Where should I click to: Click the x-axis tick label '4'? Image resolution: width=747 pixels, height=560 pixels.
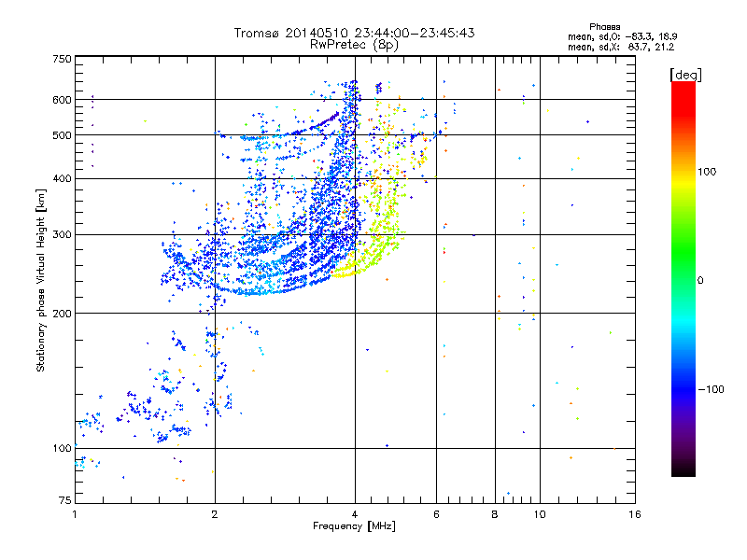pyautogui.click(x=355, y=514)
